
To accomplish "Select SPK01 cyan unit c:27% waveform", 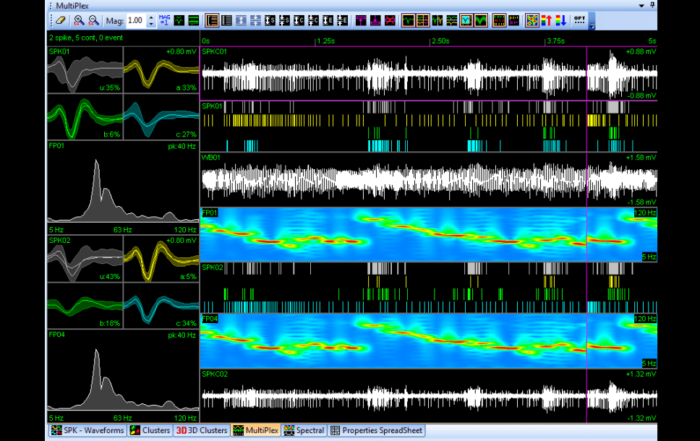I will pos(161,117).
